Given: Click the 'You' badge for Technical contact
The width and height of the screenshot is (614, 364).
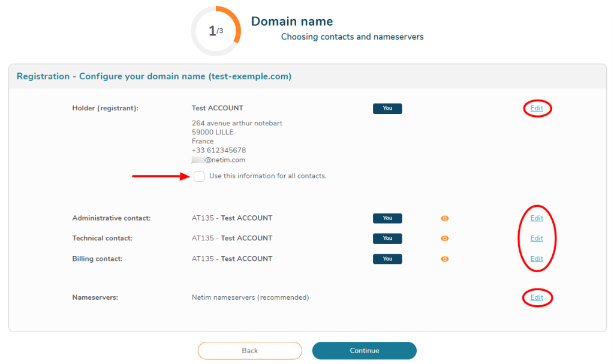Looking at the screenshot, I should (x=387, y=239).
